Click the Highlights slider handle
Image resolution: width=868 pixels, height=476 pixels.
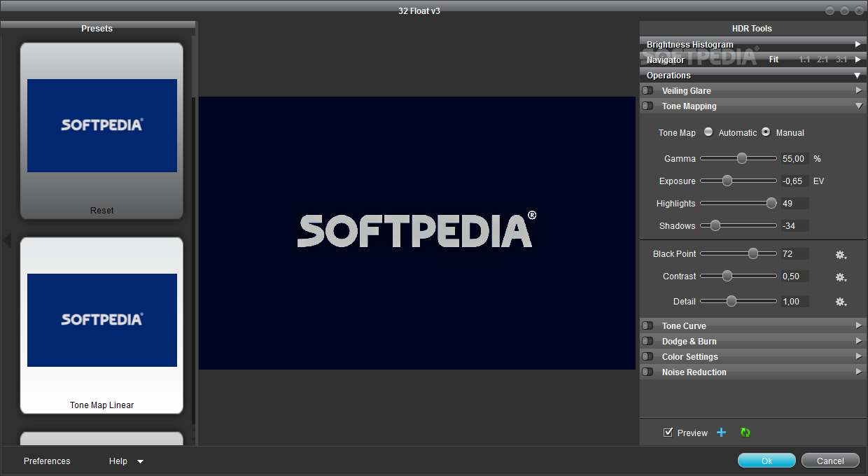pyautogui.click(x=771, y=203)
